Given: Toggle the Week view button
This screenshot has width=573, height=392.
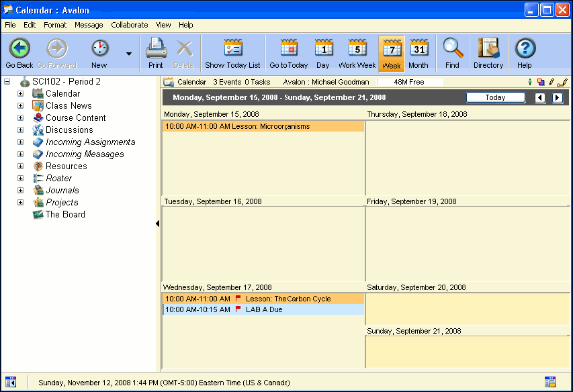Looking at the screenshot, I should (391, 53).
